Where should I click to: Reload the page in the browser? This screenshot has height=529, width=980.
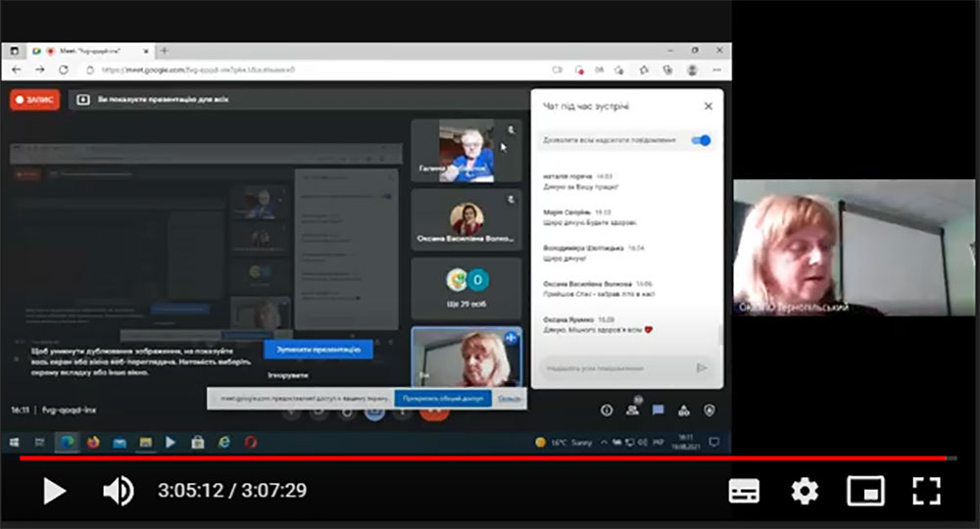click(63, 70)
